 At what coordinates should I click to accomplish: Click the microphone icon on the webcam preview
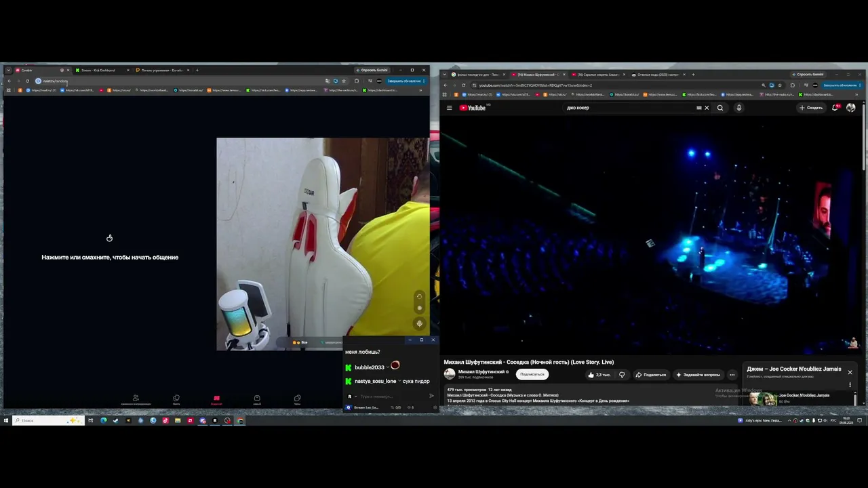tap(419, 324)
